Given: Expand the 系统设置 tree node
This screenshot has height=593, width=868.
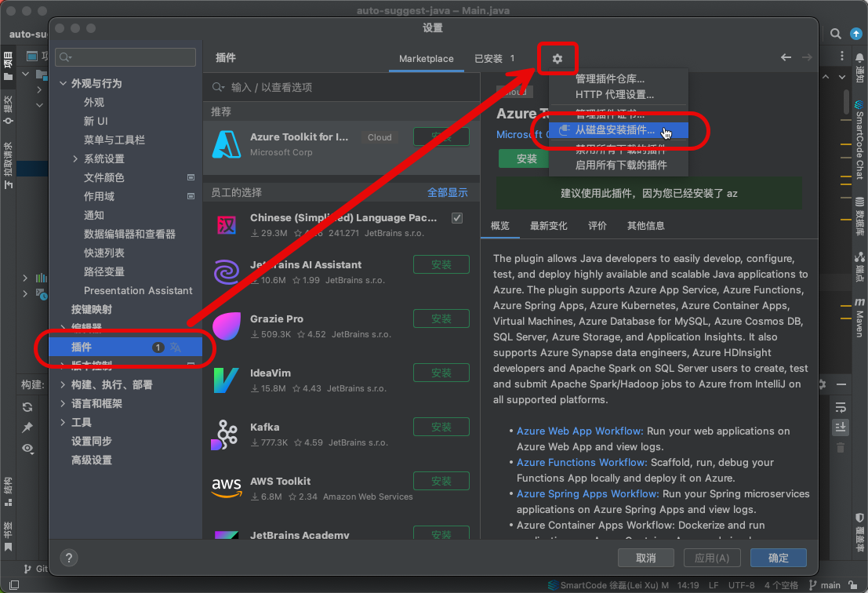Looking at the screenshot, I should (74, 158).
